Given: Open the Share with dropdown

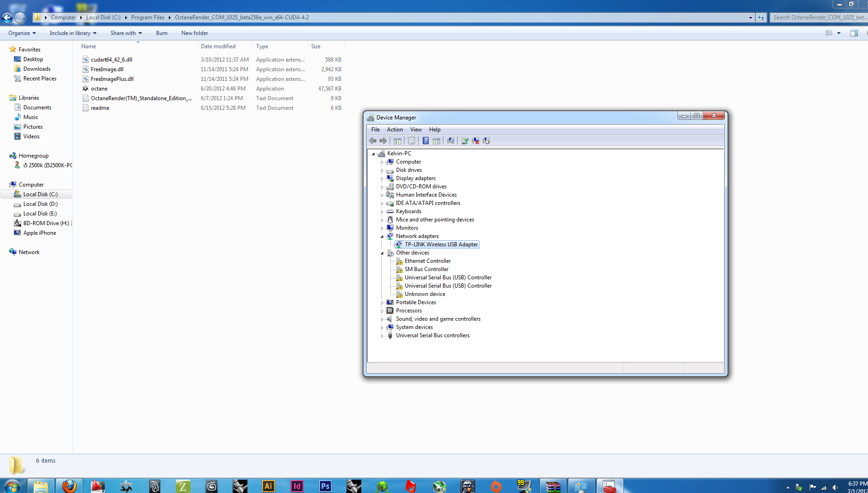Looking at the screenshot, I should (126, 33).
